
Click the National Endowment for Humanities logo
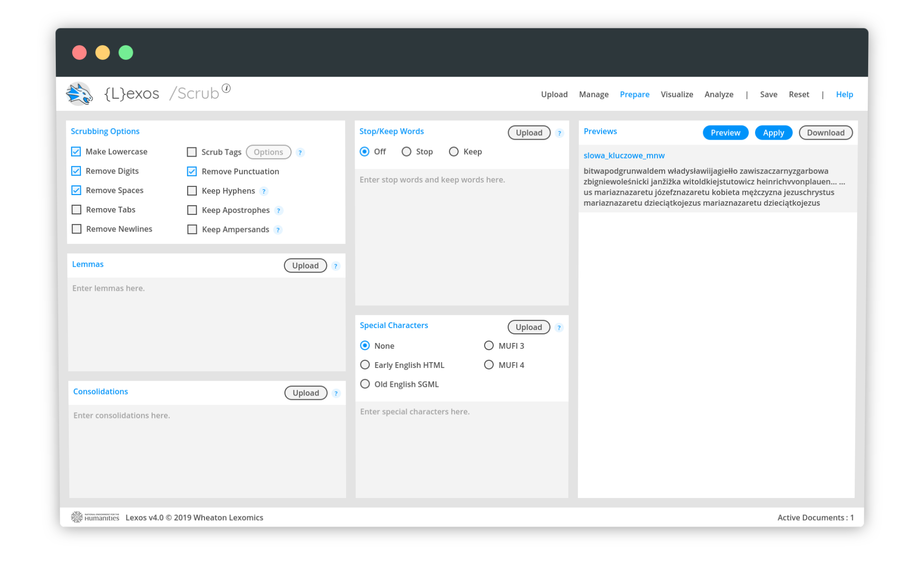[95, 517]
